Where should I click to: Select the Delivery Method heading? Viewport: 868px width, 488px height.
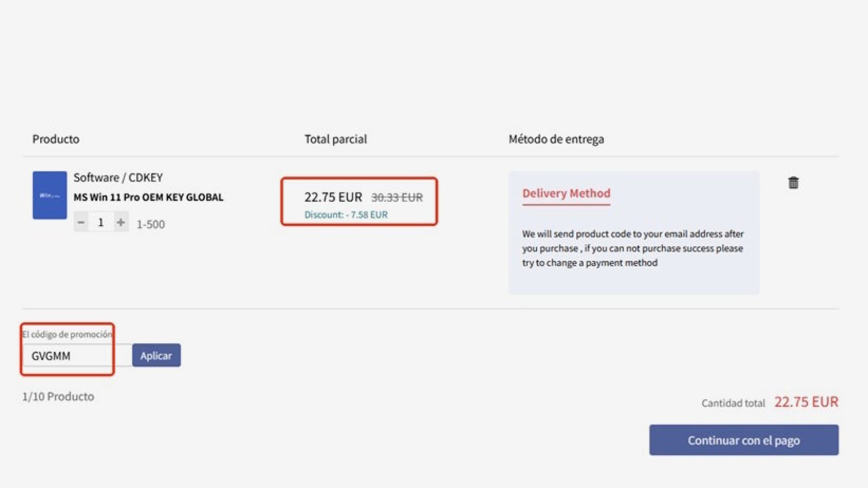click(x=566, y=194)
